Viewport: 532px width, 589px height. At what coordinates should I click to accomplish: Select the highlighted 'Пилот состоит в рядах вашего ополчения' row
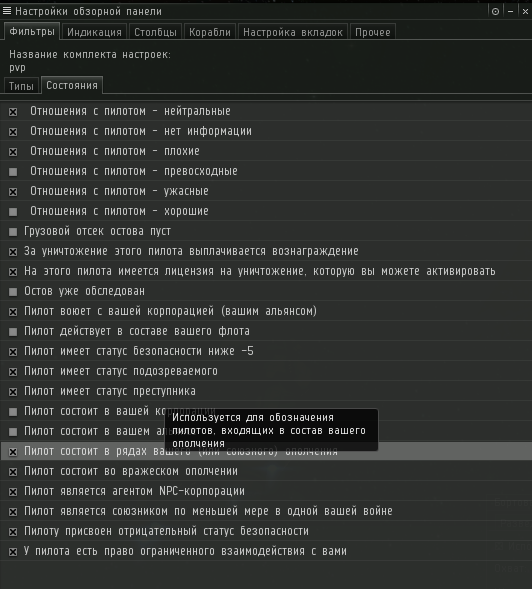(266, 451)
